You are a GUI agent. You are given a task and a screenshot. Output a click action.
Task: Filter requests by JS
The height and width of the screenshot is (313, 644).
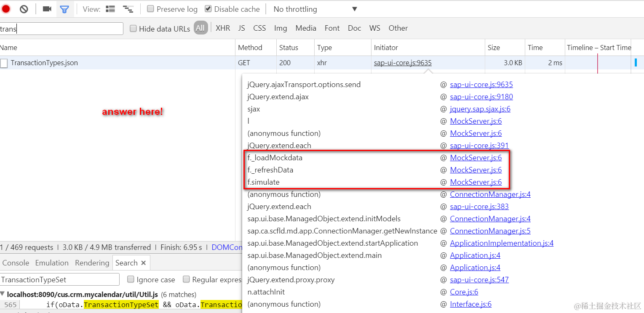[x=241, y=28]
